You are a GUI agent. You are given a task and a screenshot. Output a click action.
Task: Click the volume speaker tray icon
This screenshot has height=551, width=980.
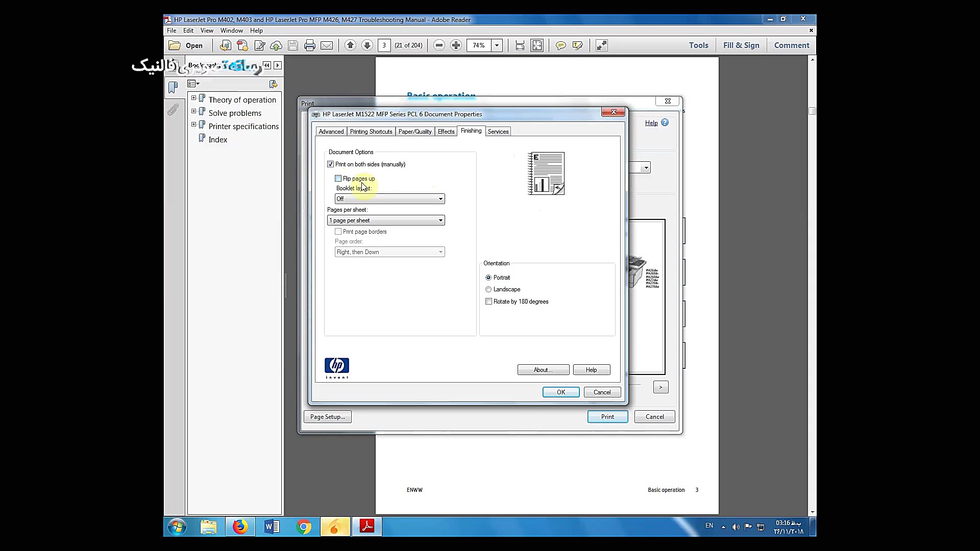pos(736,527)
